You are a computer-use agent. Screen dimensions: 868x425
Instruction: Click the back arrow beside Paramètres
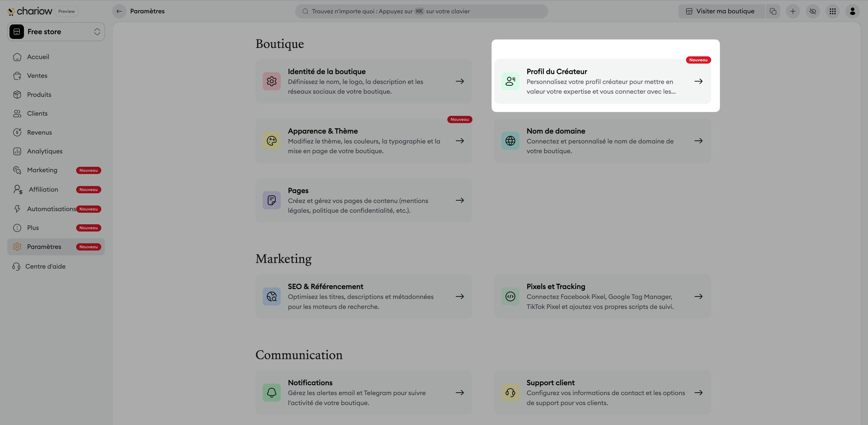[x=119, y=11]
